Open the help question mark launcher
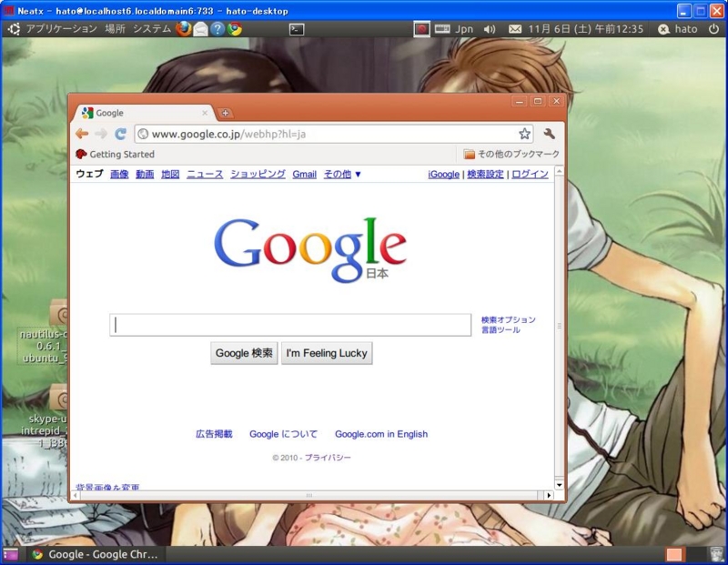 217,29
